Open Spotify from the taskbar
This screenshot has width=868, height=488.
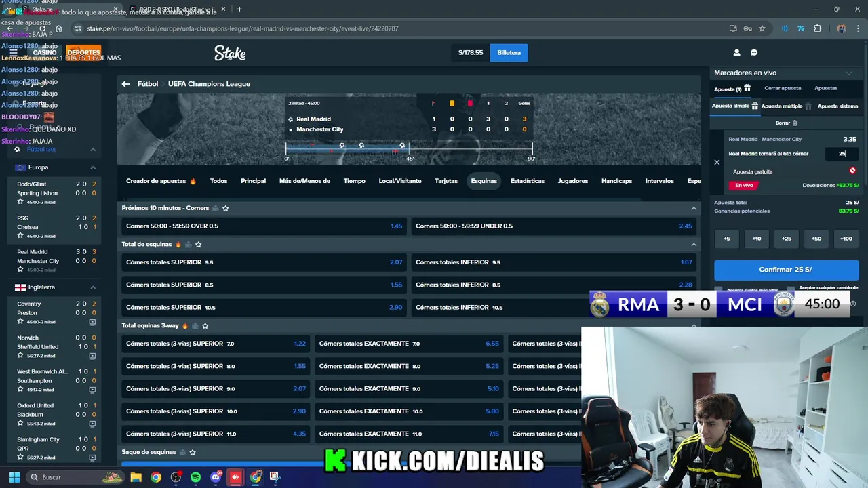(196, 477)
